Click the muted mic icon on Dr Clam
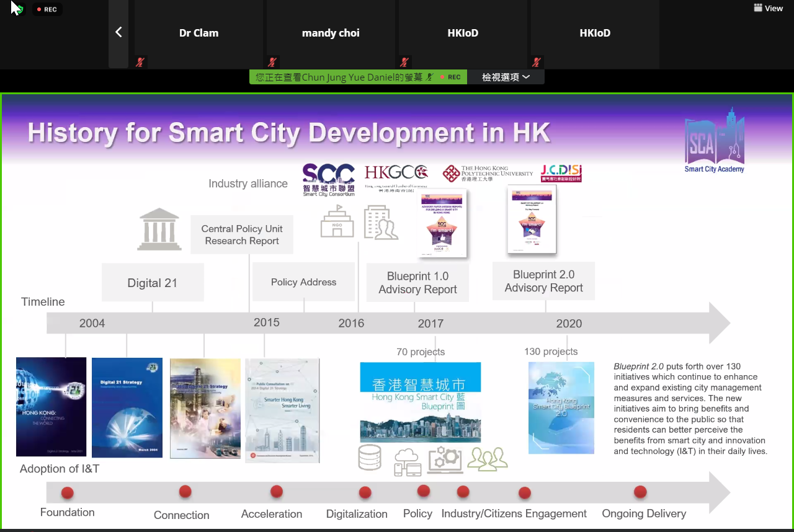The width and height of the screenshot is (794, 532). coord(141,62)
